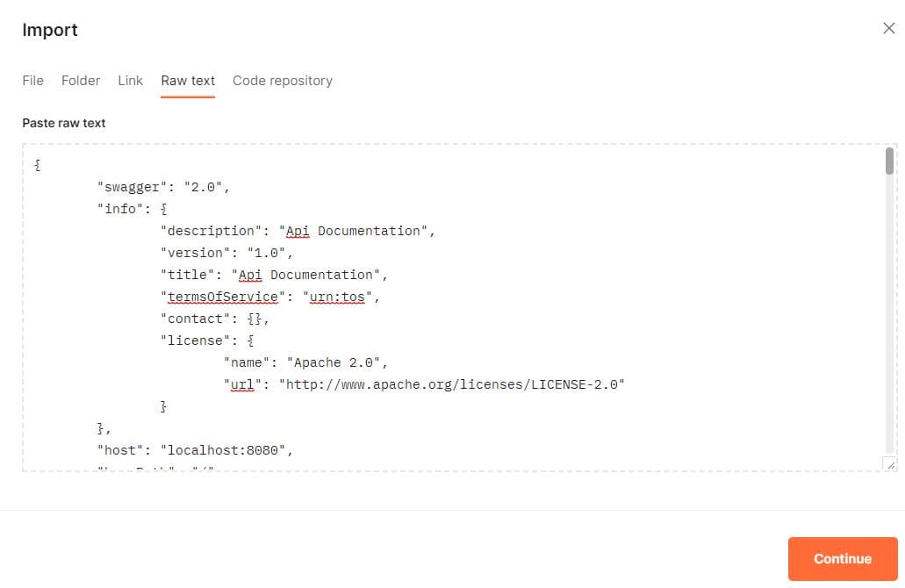
Task: Click the "info" key in the JSON
Action: (x=121, y=209)
